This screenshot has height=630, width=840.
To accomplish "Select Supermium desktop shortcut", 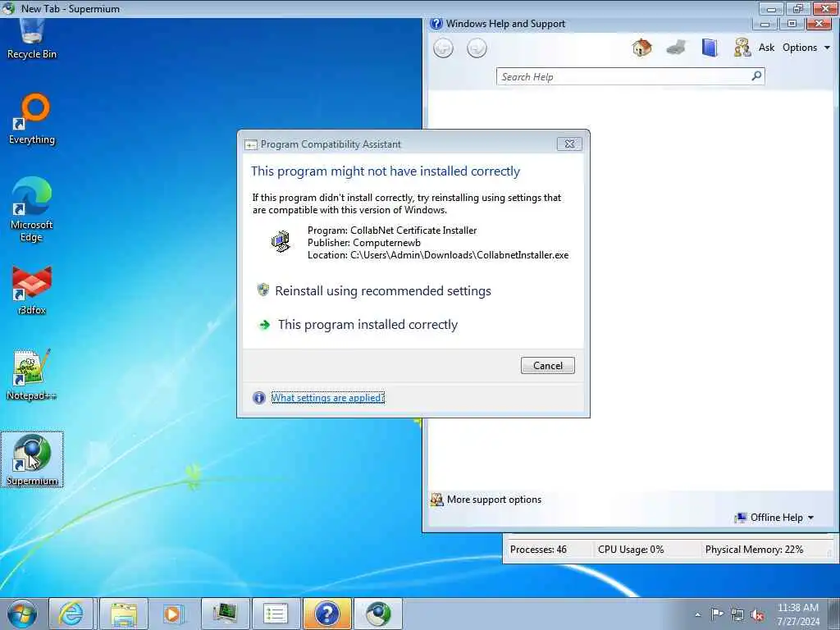I will [x=32, y=459].
